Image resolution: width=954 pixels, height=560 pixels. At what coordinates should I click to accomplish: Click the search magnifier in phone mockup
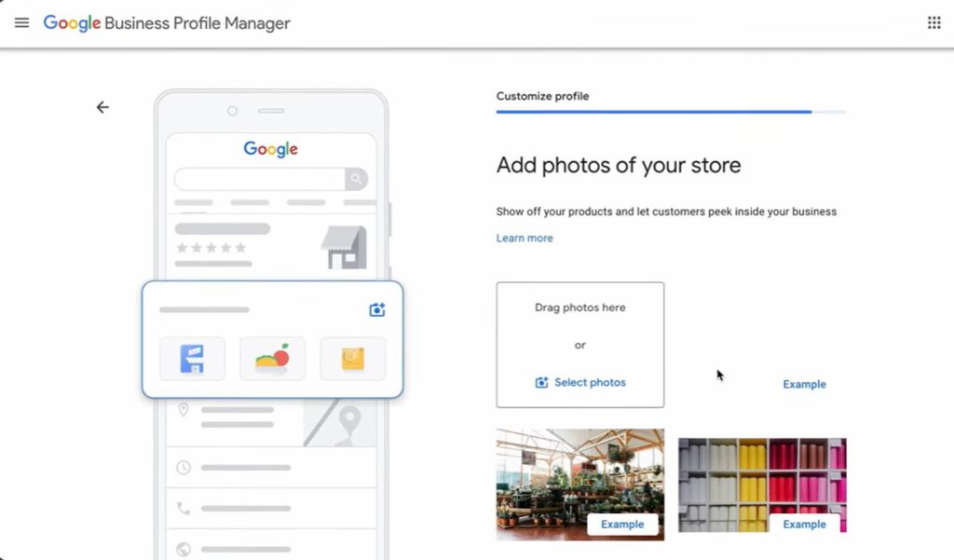(x=355, y=179)
